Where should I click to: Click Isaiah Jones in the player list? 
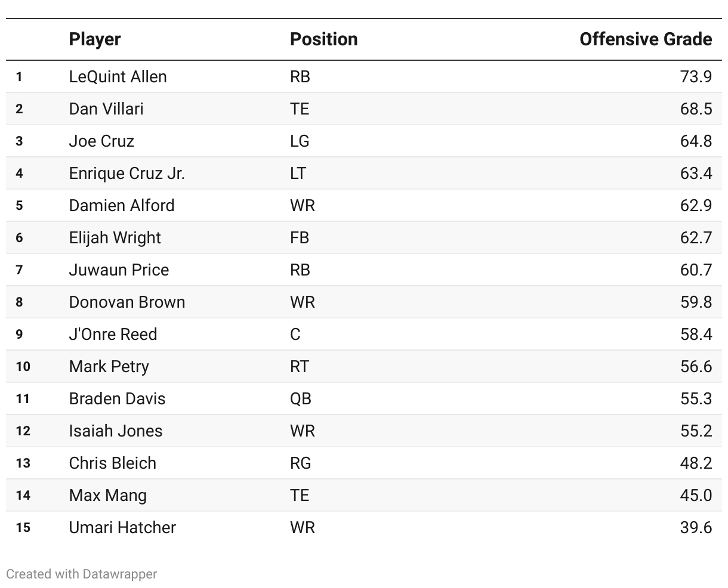[116, 431]
